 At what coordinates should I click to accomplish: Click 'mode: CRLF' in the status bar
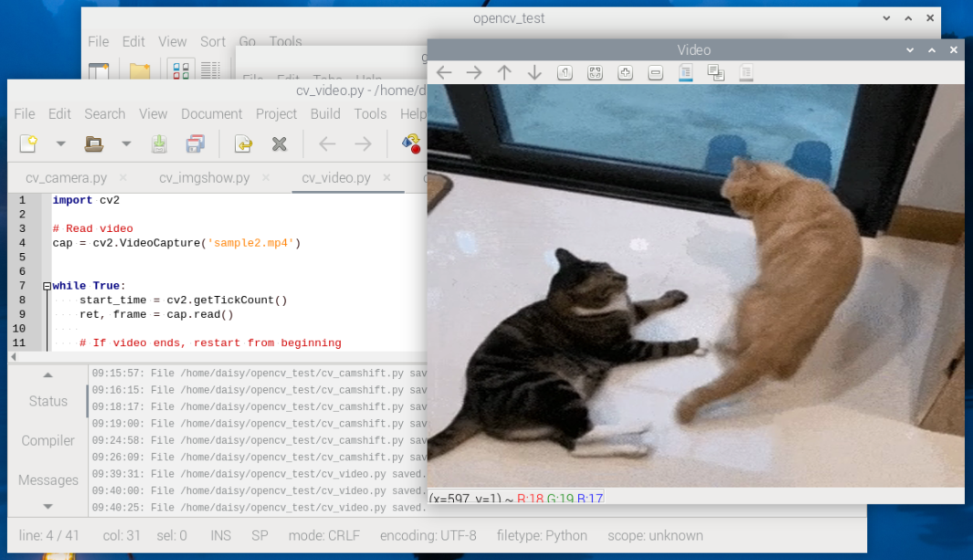(x=324, y=535)
